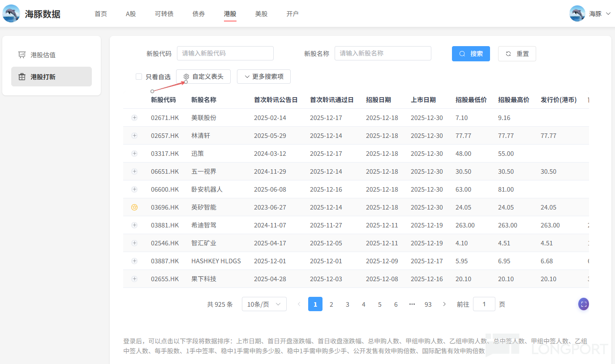Click the plus icon in the 迅策 row

coord(134,154)
